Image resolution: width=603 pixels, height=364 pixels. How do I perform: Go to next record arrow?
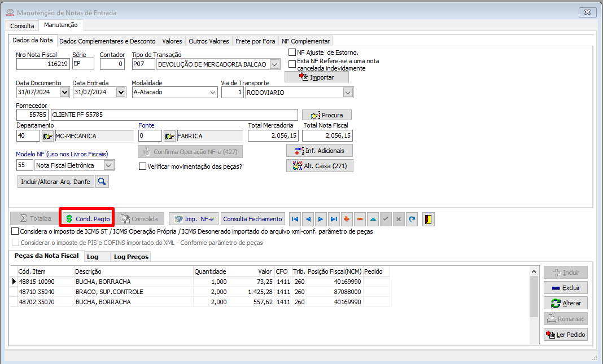pyautogui.click(x=321, y=219)
